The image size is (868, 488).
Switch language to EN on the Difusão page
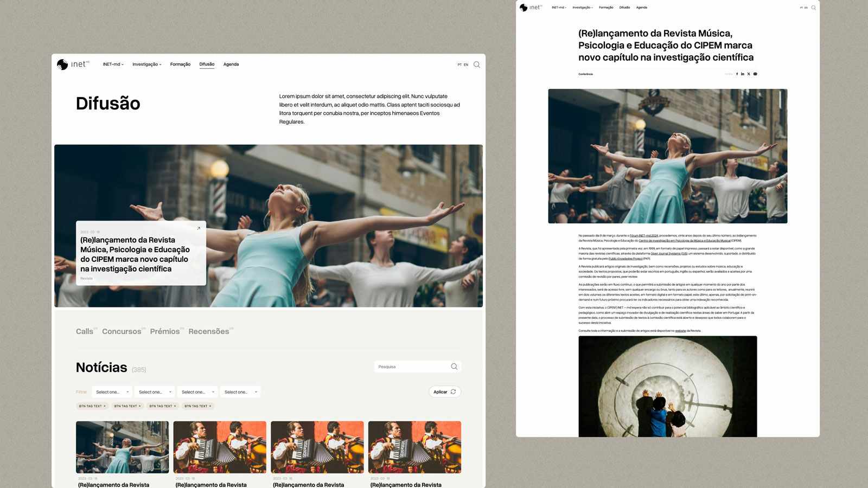click(465, 65)
